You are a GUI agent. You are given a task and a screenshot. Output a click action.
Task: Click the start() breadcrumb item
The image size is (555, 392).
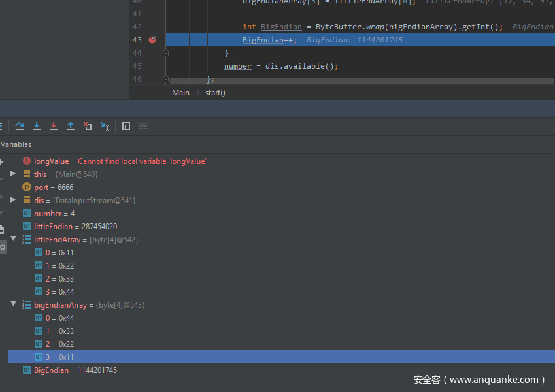click(215, 93)
